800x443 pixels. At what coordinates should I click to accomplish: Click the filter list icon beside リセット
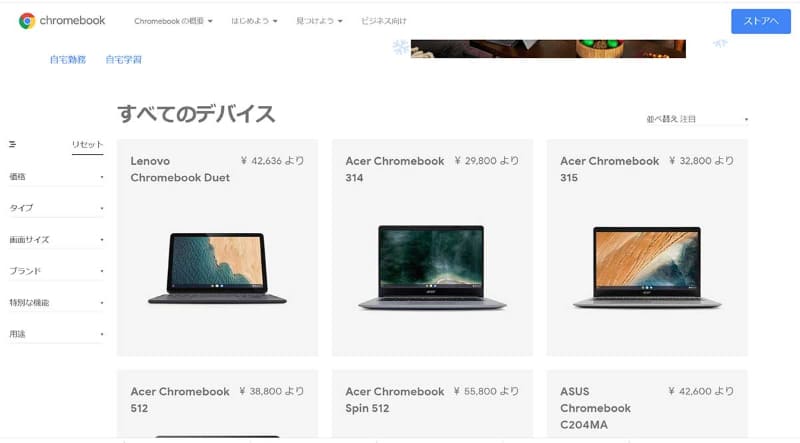click(12, 144)
